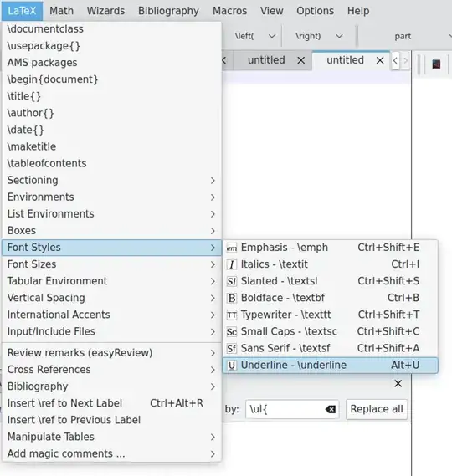Open the View menu
452x476 pixels.
click(271, 11)
